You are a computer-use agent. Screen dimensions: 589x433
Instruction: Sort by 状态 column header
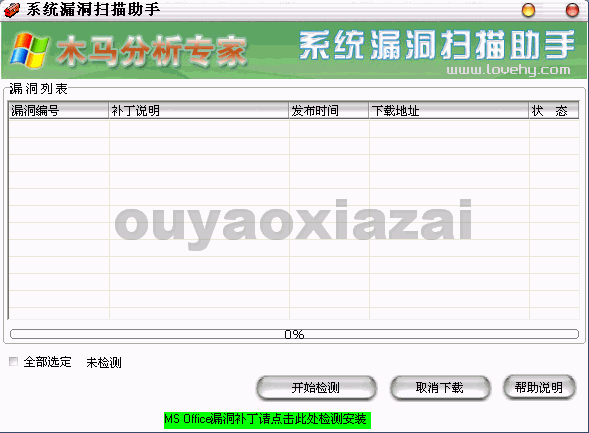point(554,111)
